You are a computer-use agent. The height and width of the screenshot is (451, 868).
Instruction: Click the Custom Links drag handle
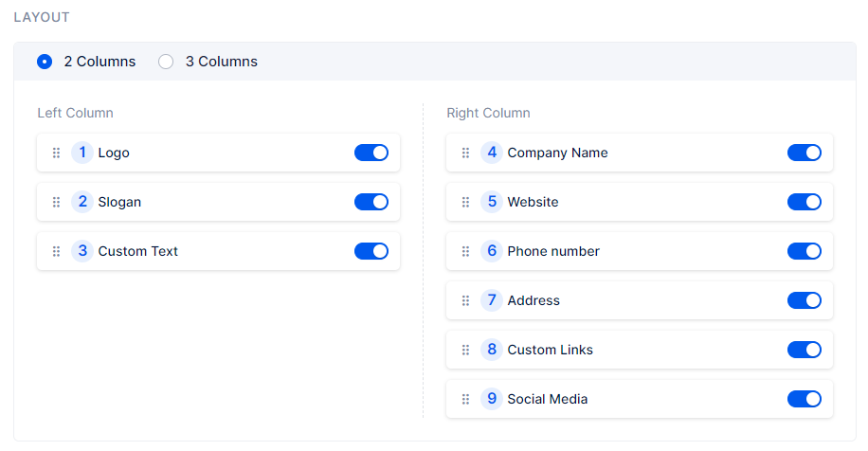point(465,350)
